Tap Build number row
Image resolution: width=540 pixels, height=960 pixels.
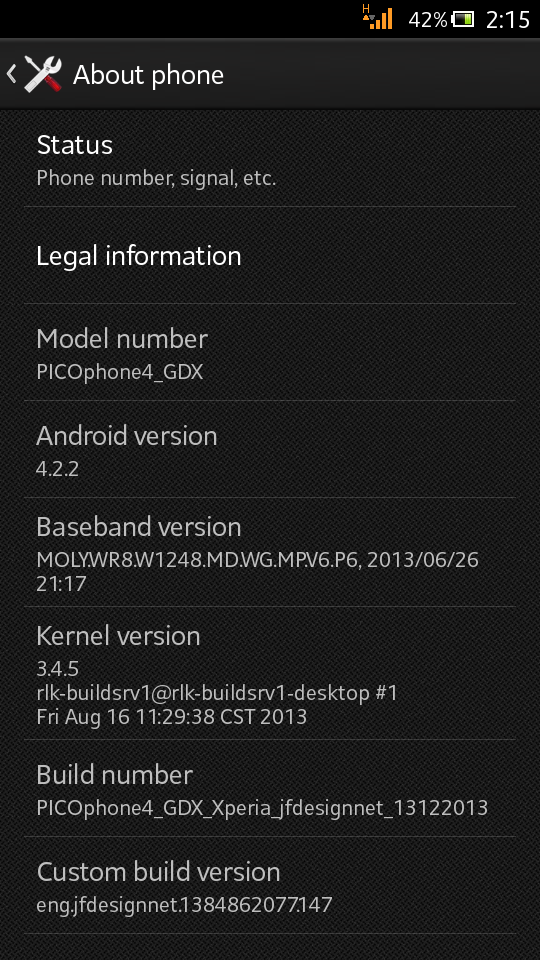[x=270, y=789]
